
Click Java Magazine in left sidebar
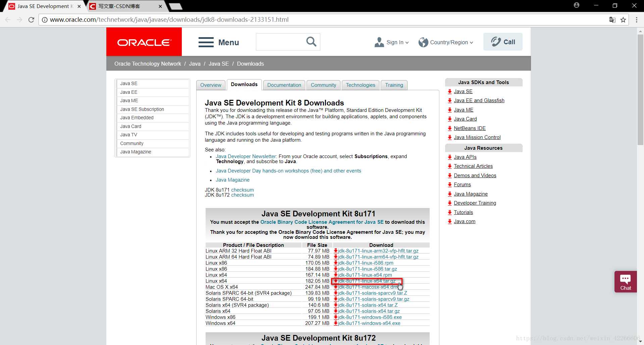153,152
